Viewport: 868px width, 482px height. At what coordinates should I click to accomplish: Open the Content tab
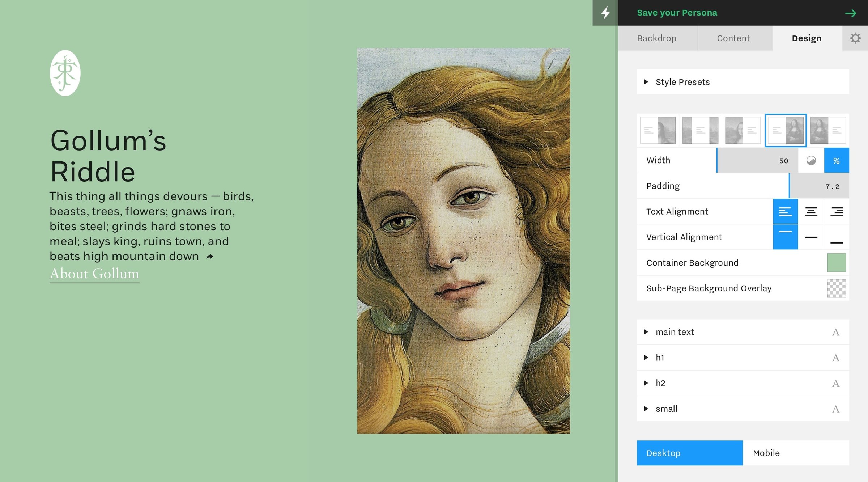pyautogui.click(x=735, y=38)
